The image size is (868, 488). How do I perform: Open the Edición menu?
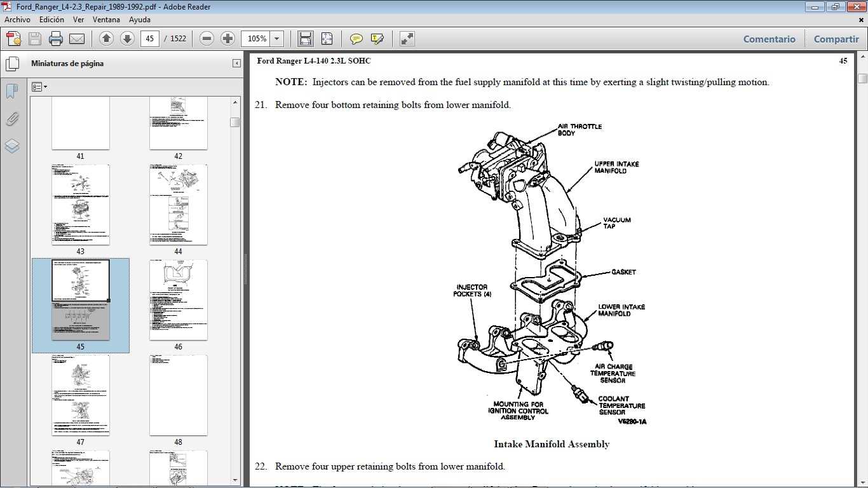[51, 20]
